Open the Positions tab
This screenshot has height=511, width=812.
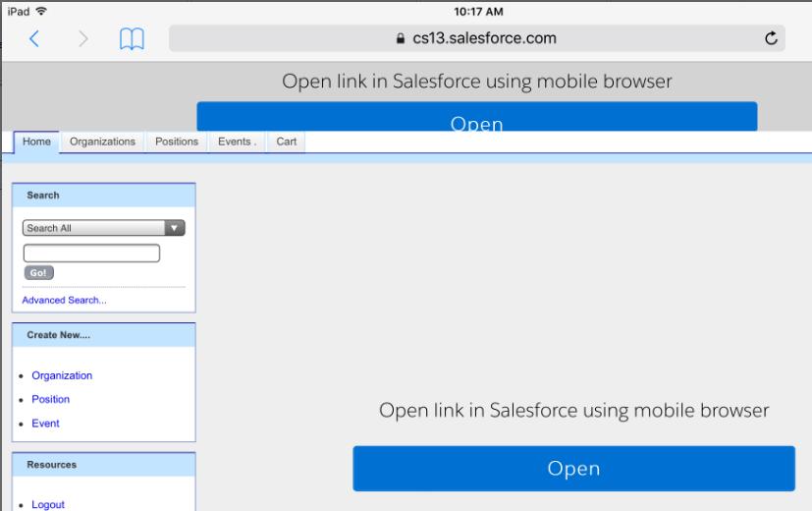coord(177,142)
